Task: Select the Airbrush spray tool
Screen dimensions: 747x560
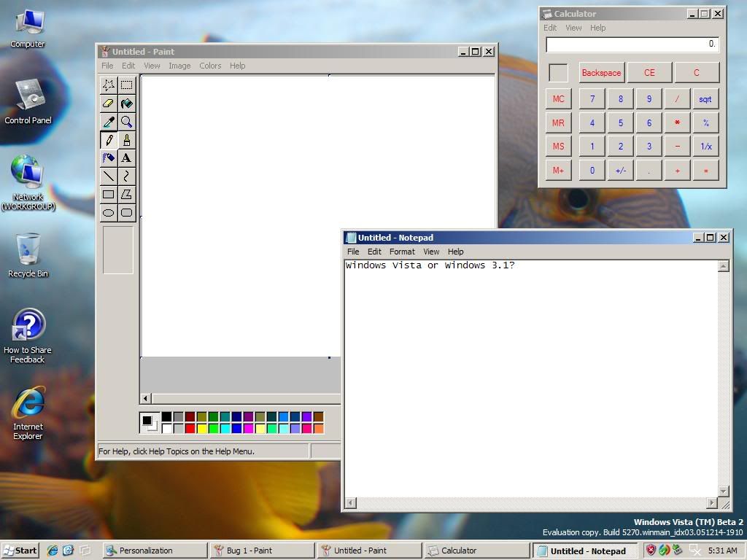Action: click(109, 158)
